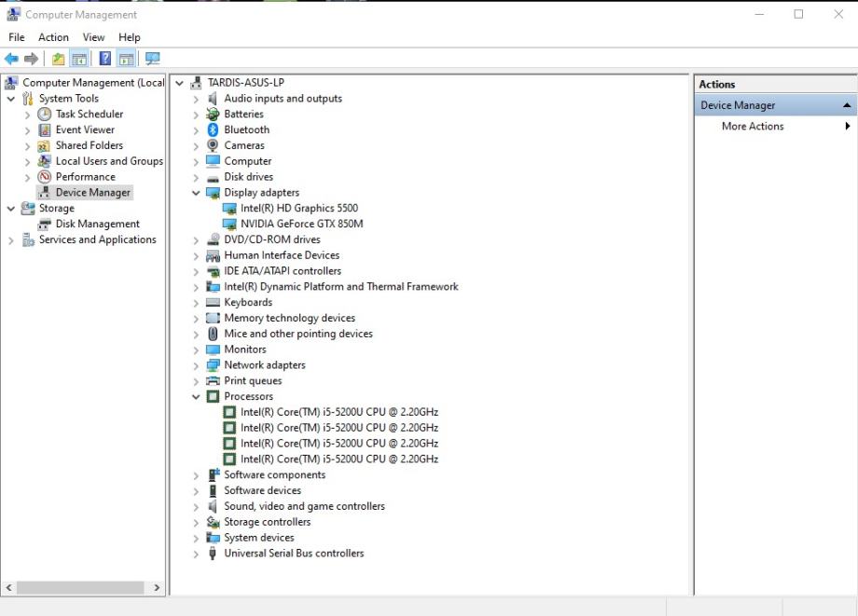Open the Help menu

(x=129, y=37)
